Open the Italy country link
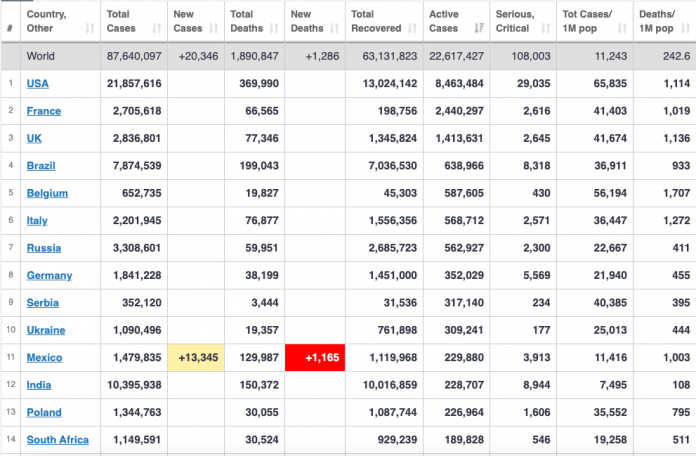 point(37,221)
